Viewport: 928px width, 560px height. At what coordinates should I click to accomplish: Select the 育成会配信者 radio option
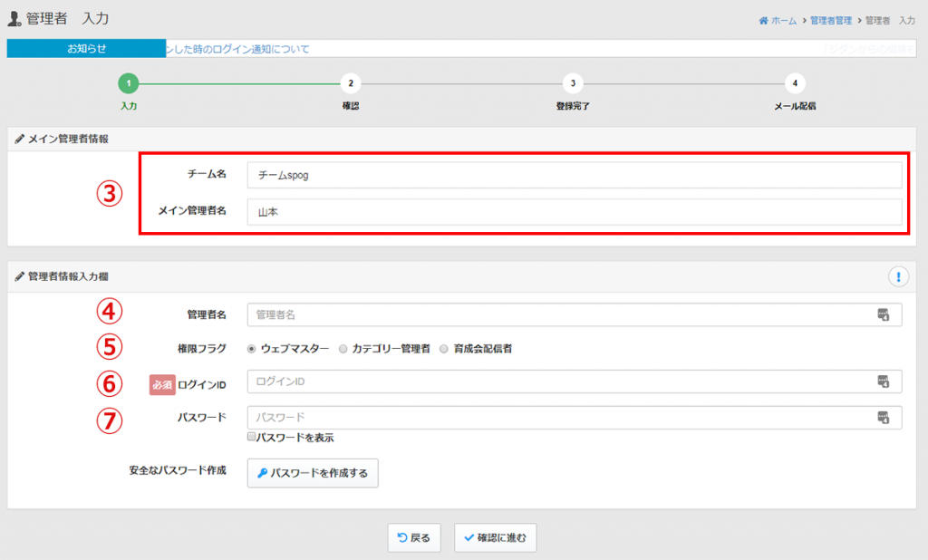tap(444, 348)
